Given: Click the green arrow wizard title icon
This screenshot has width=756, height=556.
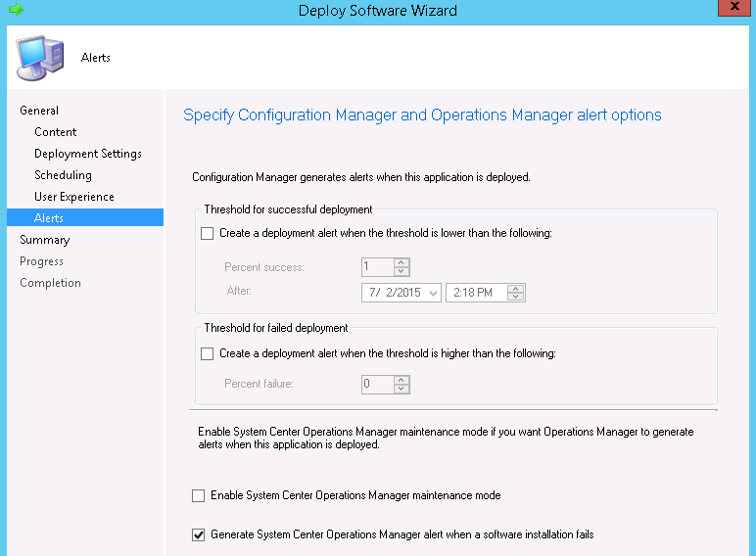Looking at the screenshot, I should (16, 9).
